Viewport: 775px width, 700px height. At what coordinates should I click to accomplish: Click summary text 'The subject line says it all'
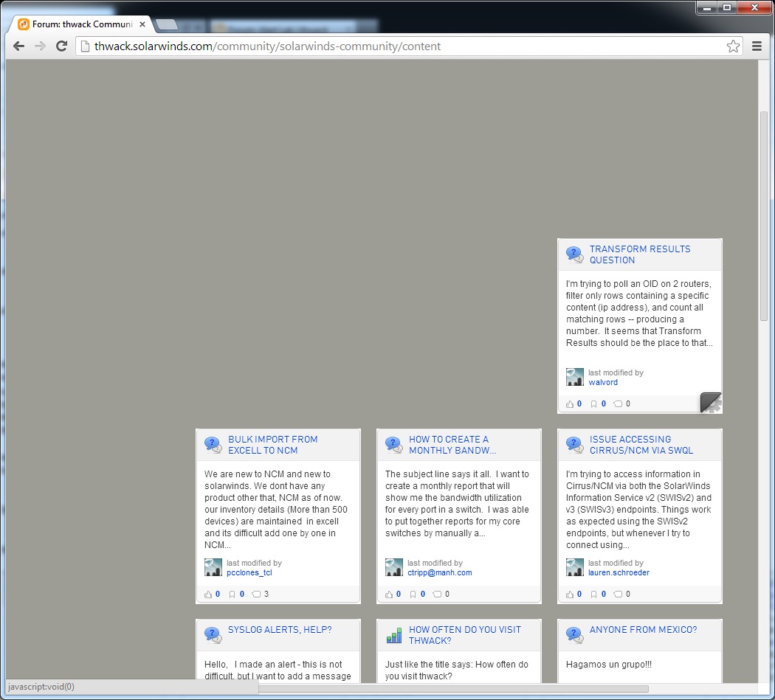pos(438,474)
